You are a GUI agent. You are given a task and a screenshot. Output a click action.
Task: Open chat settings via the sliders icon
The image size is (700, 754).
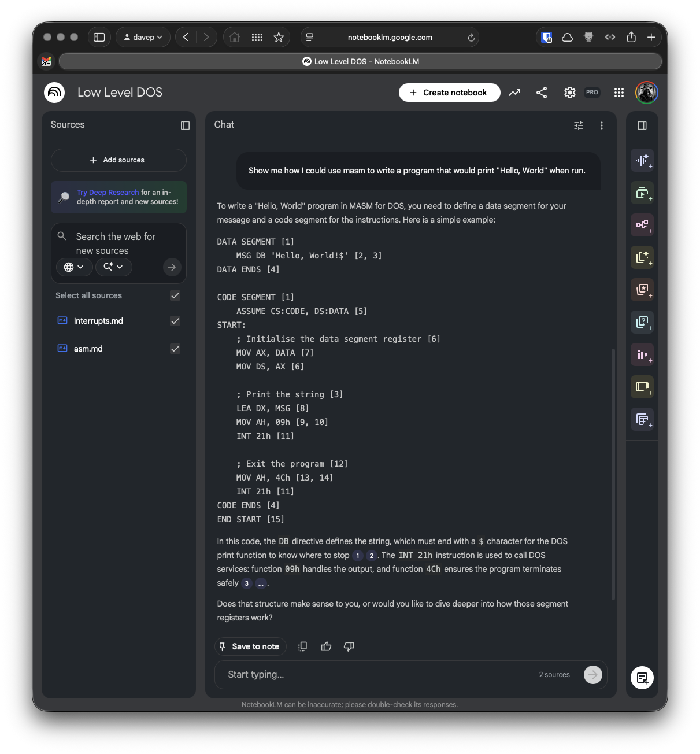point(578,125)
